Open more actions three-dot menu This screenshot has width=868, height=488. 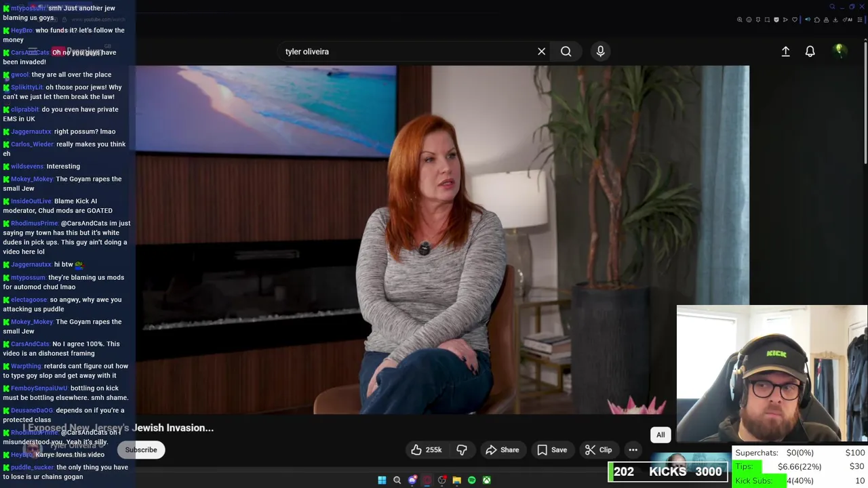point(633,450)
